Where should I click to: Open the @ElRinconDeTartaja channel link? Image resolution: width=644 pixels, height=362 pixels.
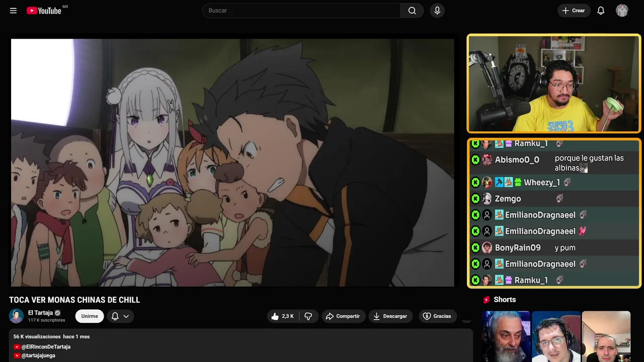[46, 347]
